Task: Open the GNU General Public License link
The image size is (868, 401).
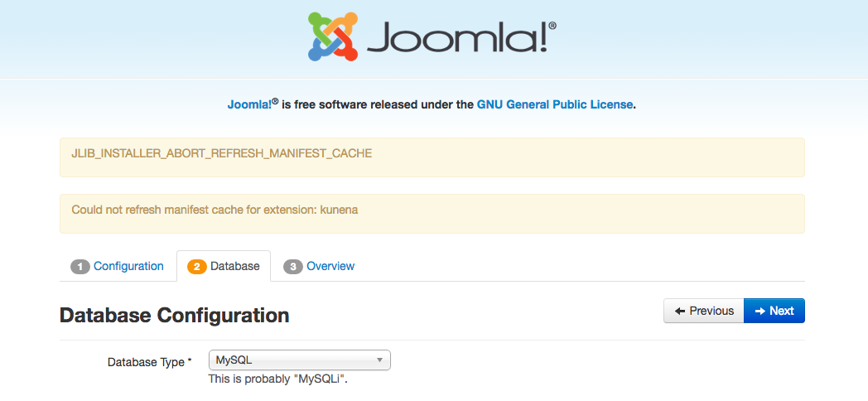Action: click(555, 105)
